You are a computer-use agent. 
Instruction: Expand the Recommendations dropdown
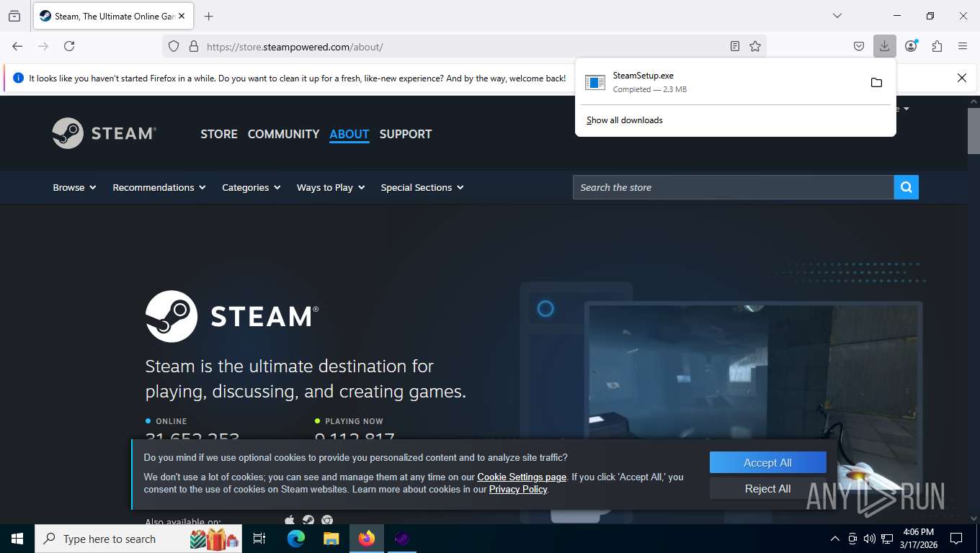(159, 187)
